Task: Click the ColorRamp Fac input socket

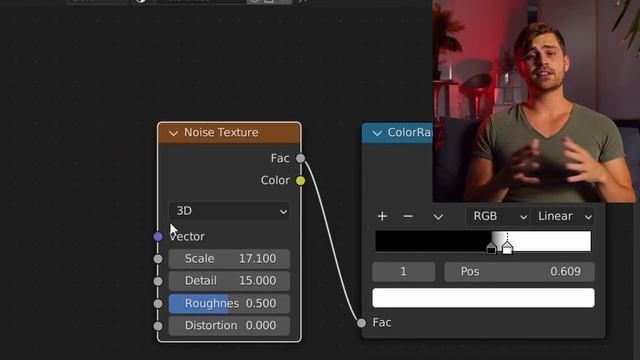Action: click(x=362, y=323)
